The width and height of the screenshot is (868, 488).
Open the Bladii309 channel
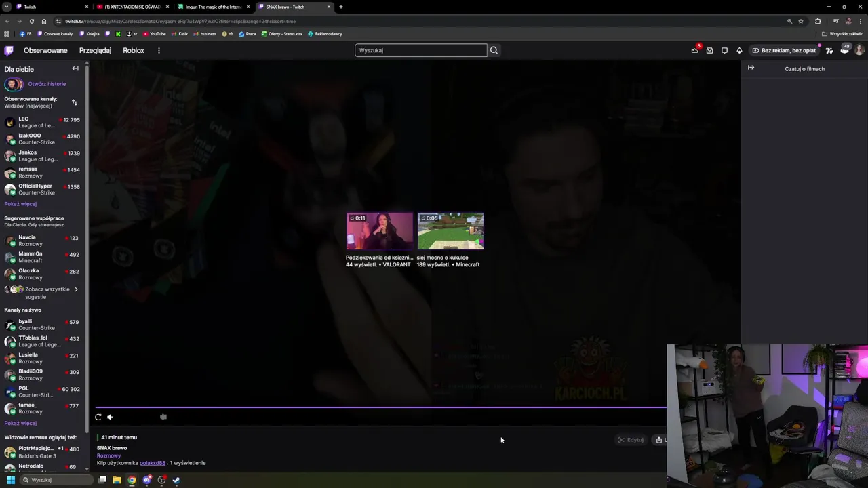(x=42, y=375)
